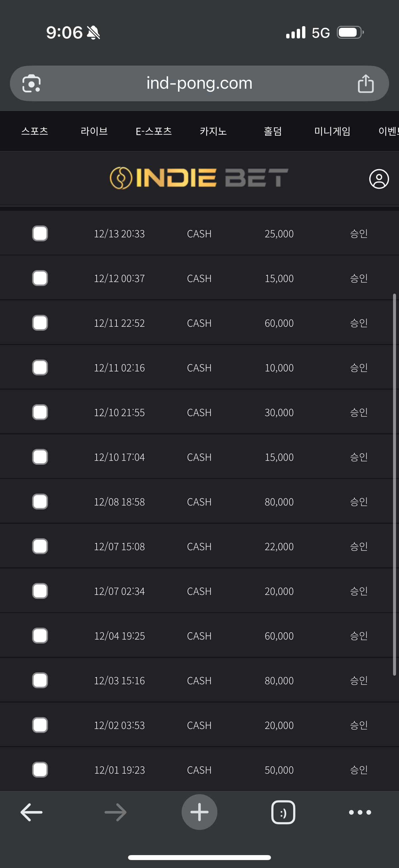Open the 스포츠 menu tab
Screen dimensions: 399x868
click(x=35, y=131)
